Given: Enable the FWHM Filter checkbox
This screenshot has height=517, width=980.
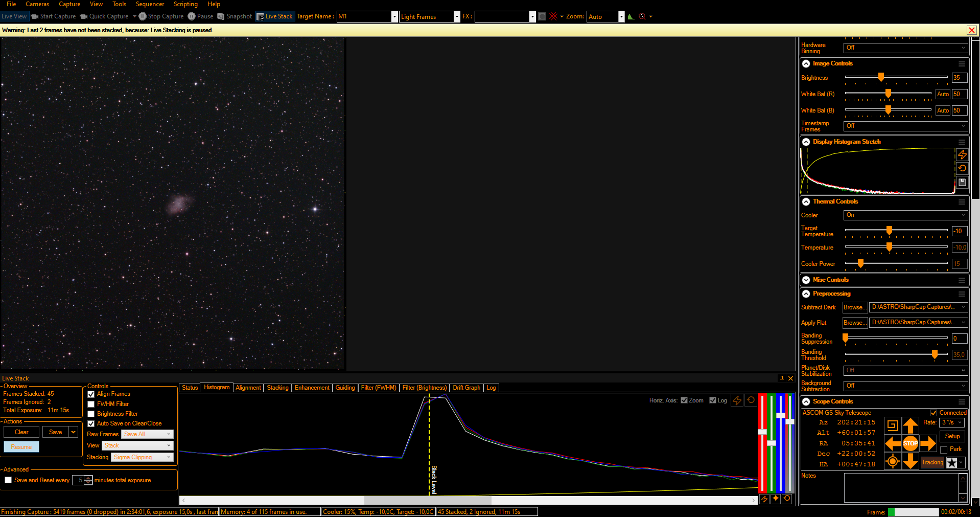Looking at the screenshot, I should [91, 404].
